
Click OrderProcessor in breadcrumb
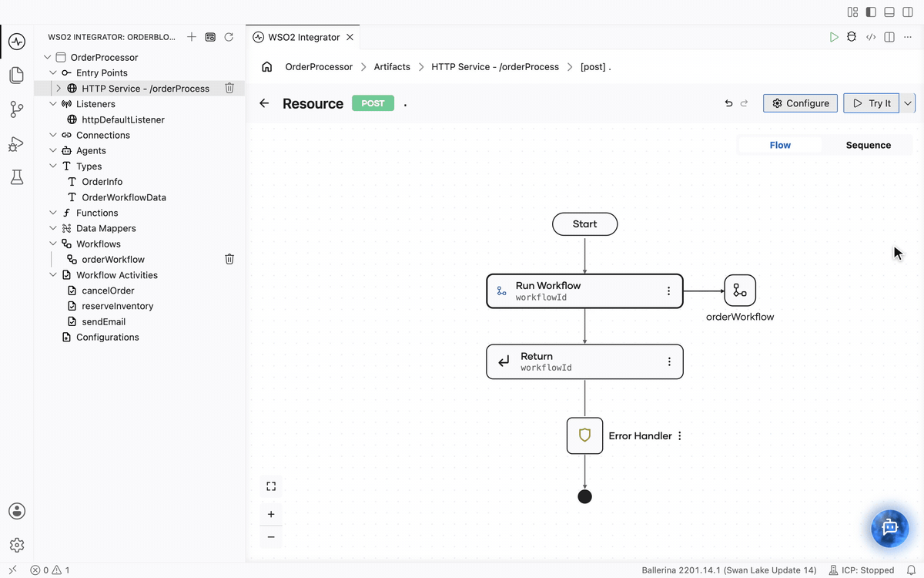pyautogui.click(x=319, y=67)
